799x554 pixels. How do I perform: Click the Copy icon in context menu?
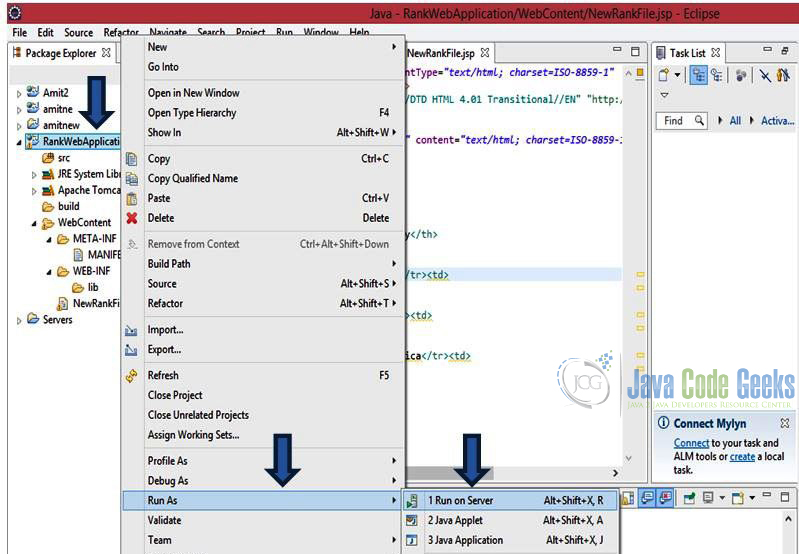click(131, 159)
